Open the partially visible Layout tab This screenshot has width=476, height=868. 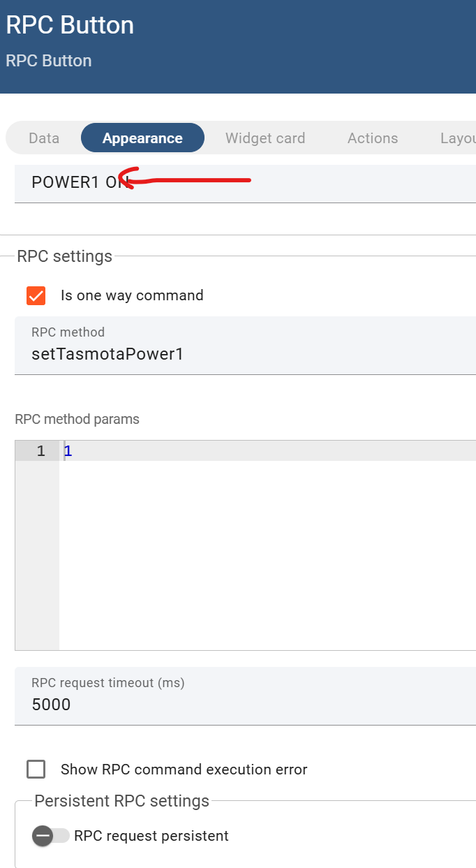[x=457, y=138]
